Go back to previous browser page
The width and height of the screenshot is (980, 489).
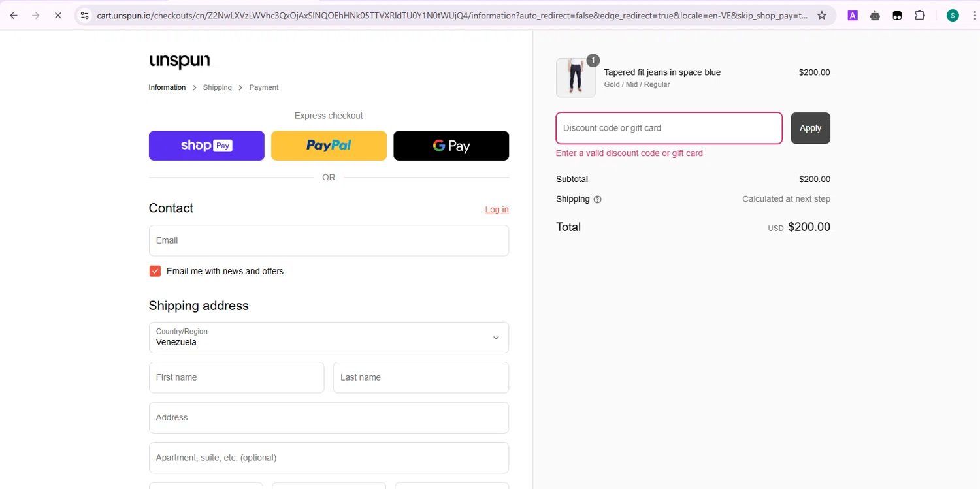pos(14,16)
